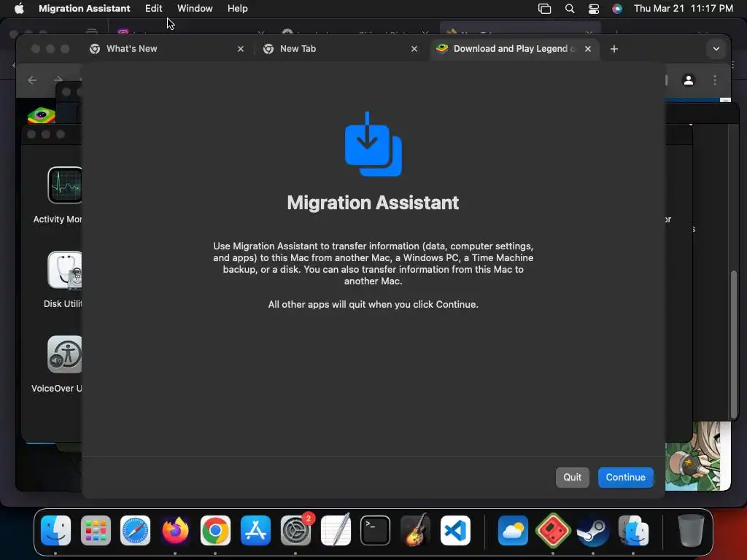Open Finder from the Dock

[x=55, y=531]
